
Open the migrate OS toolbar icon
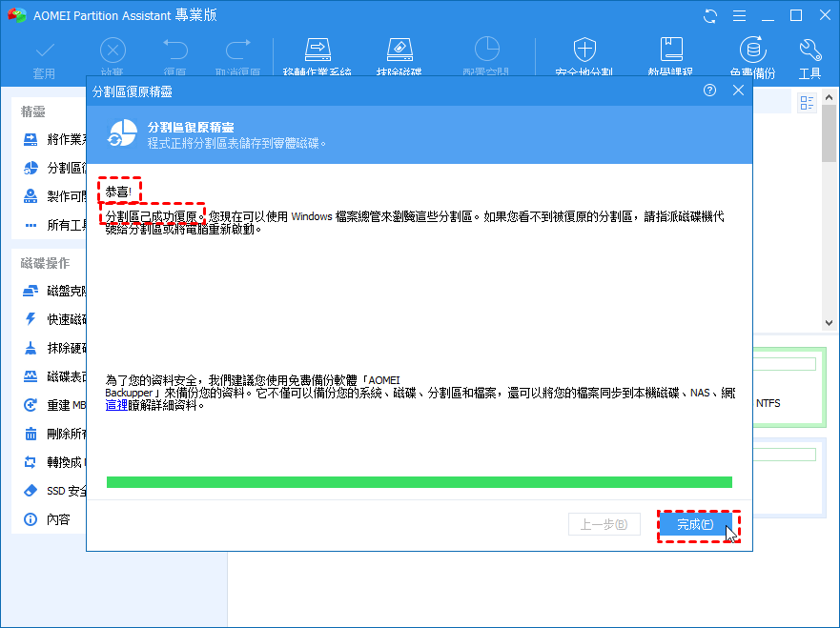pos(318,50)
